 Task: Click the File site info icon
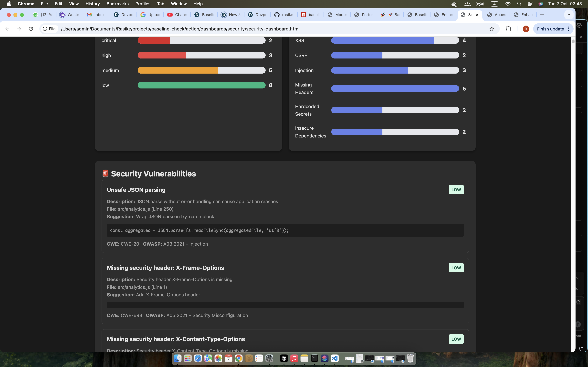coord(49,29)
